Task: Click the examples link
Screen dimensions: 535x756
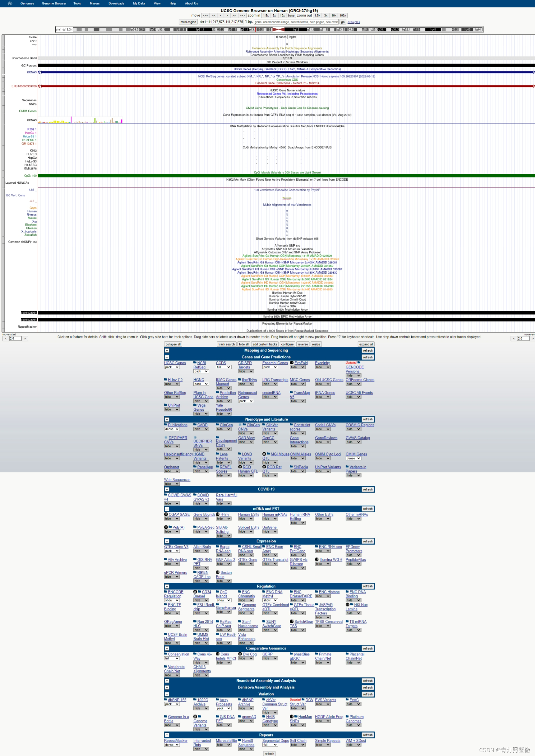Action: 353,22
